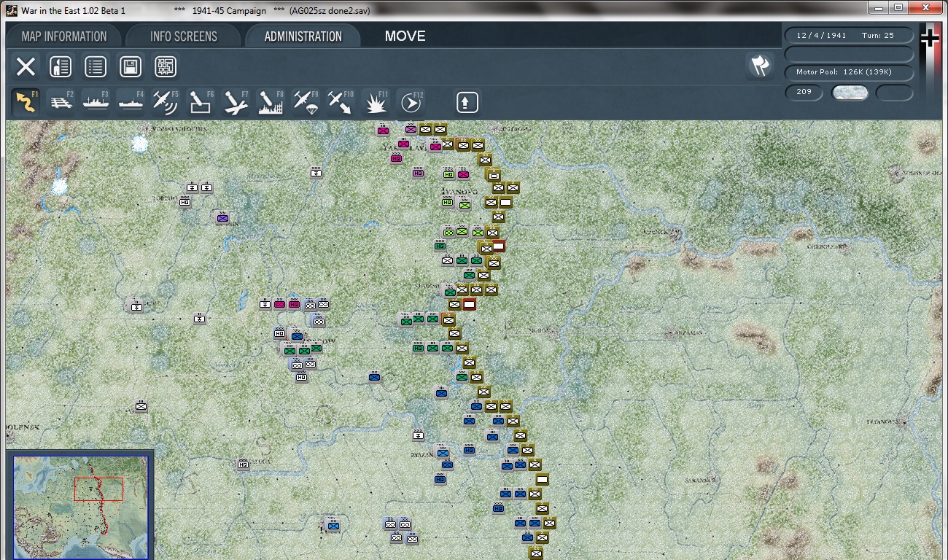
Task: Click the F12 end turn arrow icon
Action: pos(411,102)
